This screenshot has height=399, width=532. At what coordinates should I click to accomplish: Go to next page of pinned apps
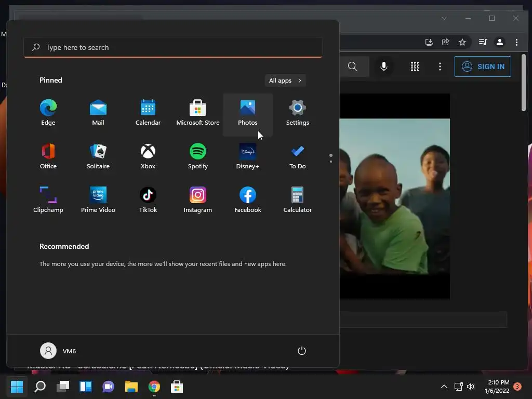point(331,162)
